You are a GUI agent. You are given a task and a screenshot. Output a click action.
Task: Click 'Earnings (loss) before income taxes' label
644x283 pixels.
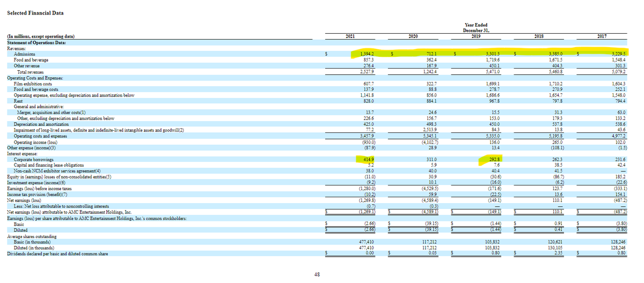click(x=39, y=188)
